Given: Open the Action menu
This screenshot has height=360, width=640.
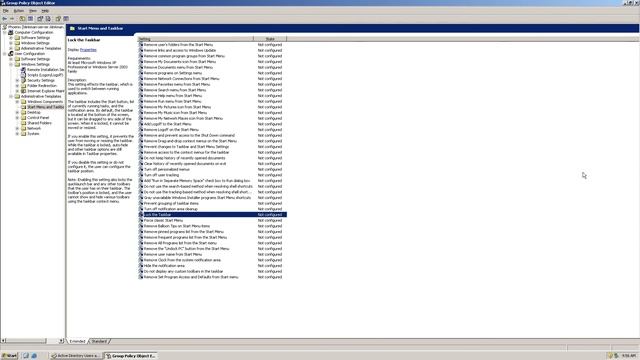Looking at the screenshot, I should (x=19, y=11).
